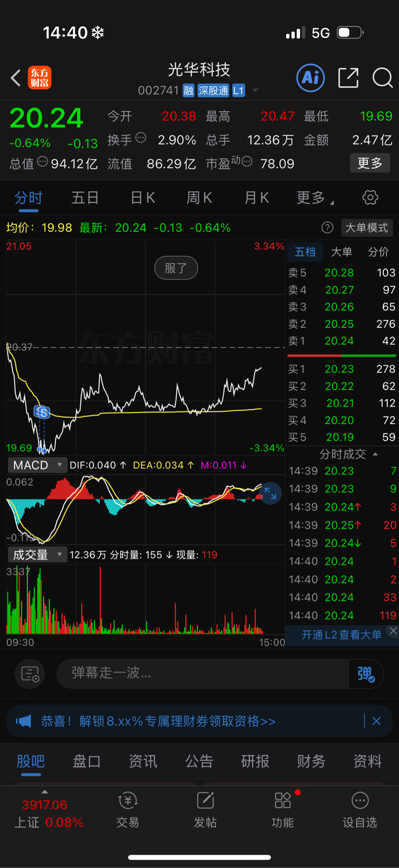399x868 pixels.
Task: Switch to the 财务 tab
Action: [x=311, y=761]
